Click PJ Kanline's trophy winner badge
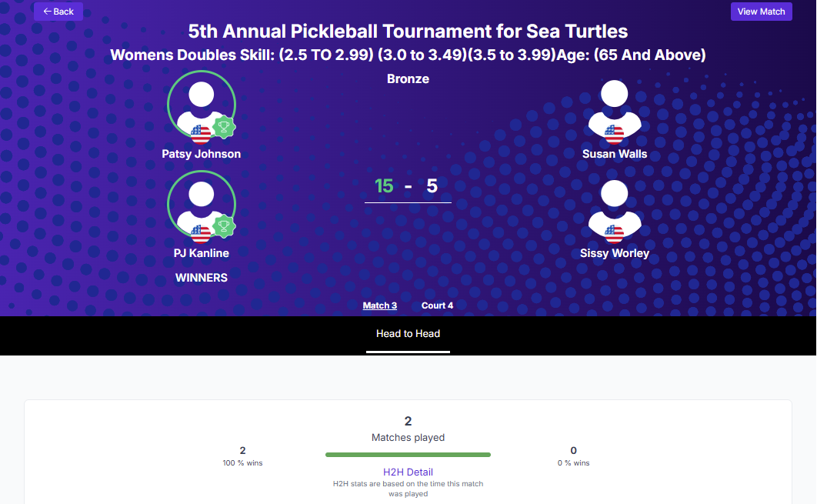This screenshot has width=817, height=504. coord(224,226)
